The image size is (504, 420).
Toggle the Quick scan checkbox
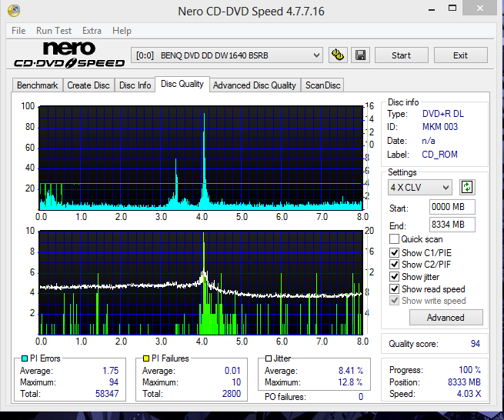395,239
